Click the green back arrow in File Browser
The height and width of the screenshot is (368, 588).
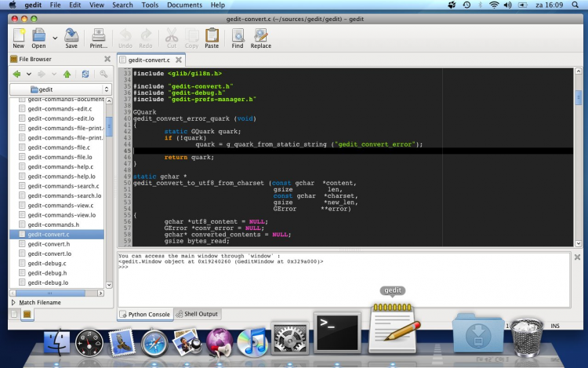coord(16,74)
